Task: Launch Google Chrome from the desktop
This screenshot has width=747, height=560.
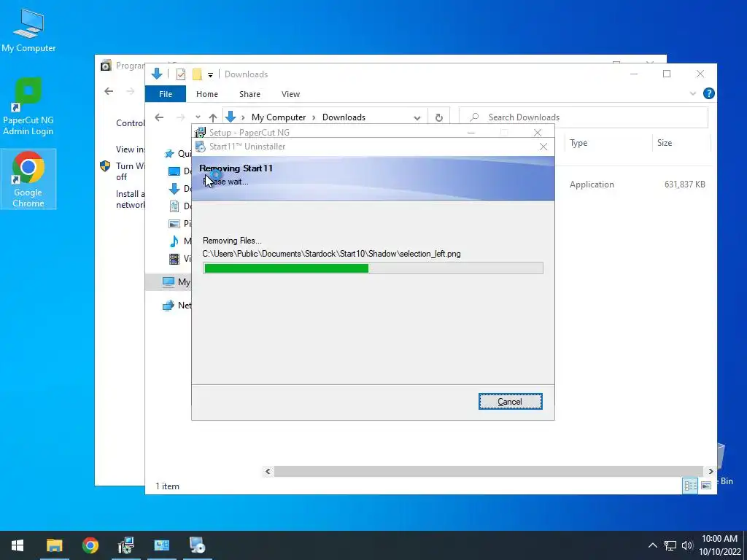Action: 28,179
